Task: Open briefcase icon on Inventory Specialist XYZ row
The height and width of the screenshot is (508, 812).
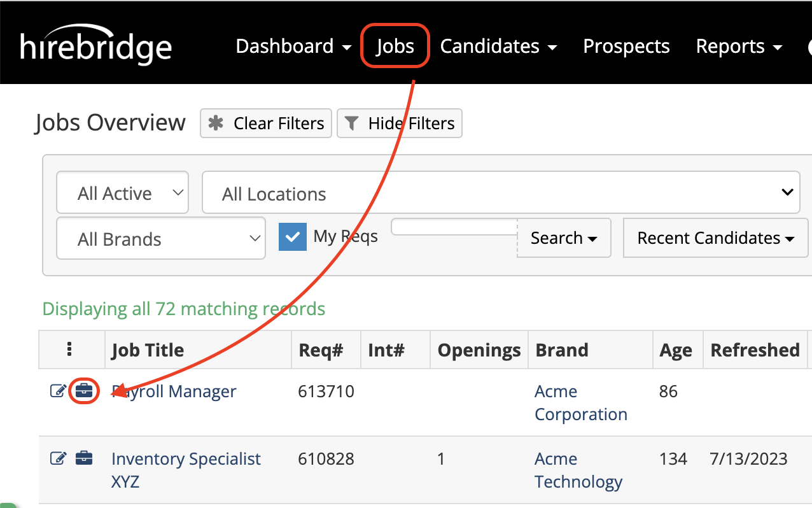Action: coord(84,458)
